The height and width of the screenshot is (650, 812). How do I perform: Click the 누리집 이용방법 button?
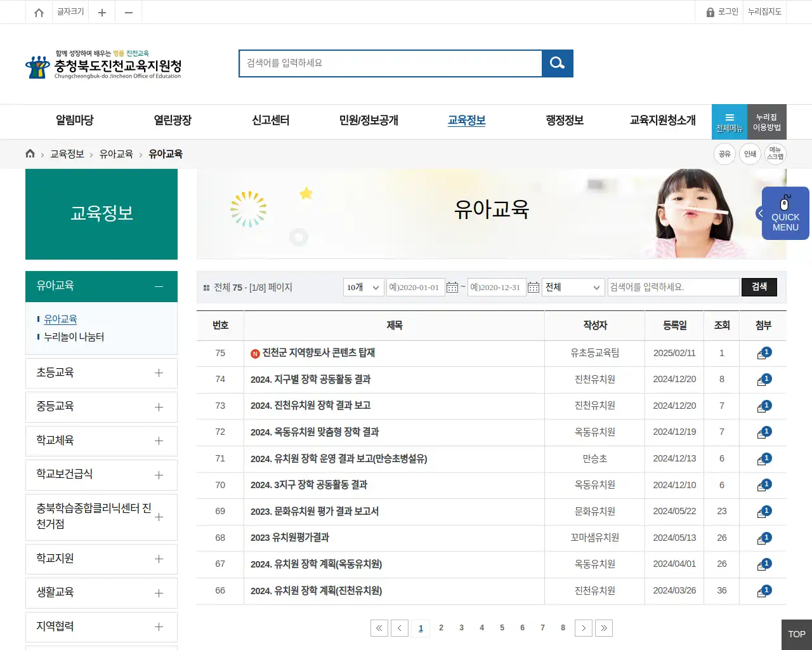(766, 122)
